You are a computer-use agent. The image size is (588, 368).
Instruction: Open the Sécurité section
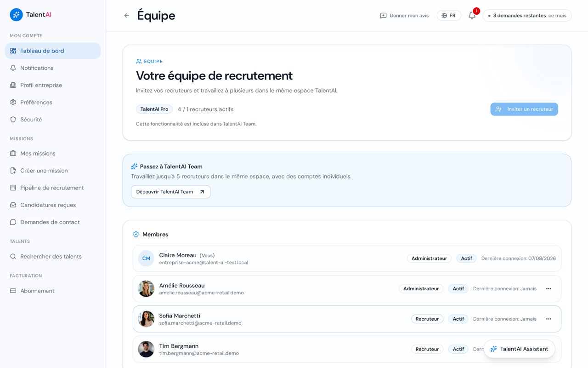[x=53, y=120]
